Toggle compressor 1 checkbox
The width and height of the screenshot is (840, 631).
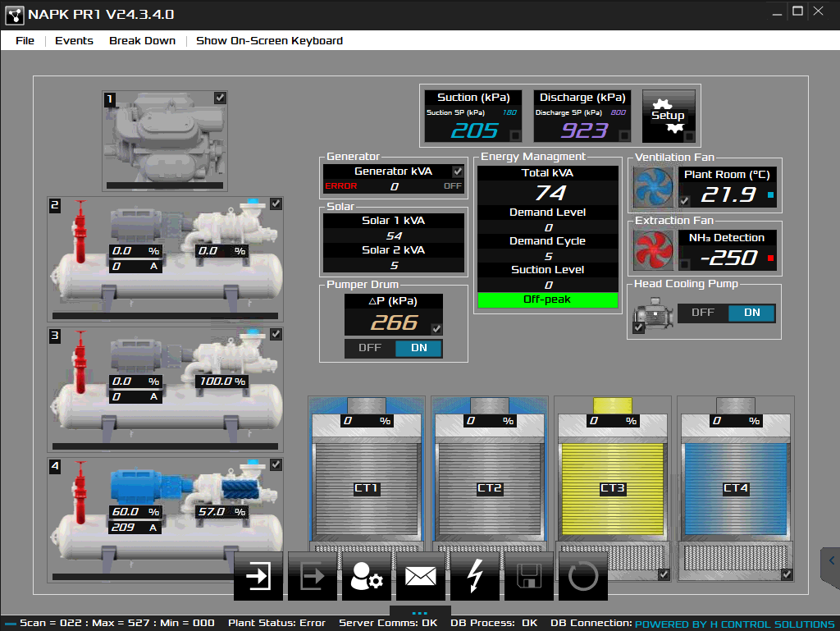click(220, 98)
